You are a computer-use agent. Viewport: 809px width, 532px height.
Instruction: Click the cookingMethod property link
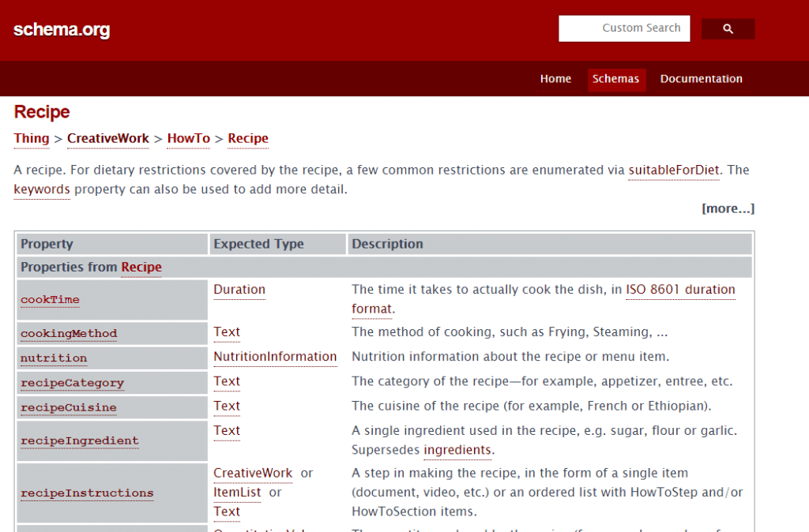click(x=69, y=333)
